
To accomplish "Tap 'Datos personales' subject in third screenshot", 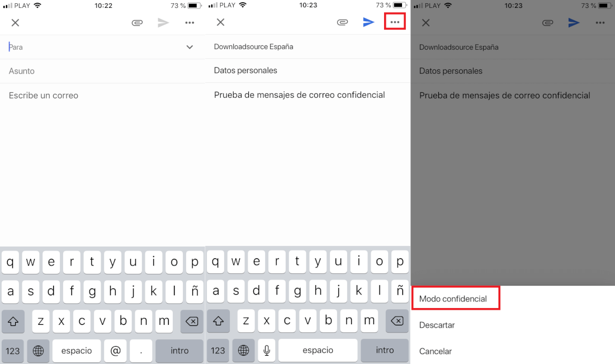I will 451,71.
